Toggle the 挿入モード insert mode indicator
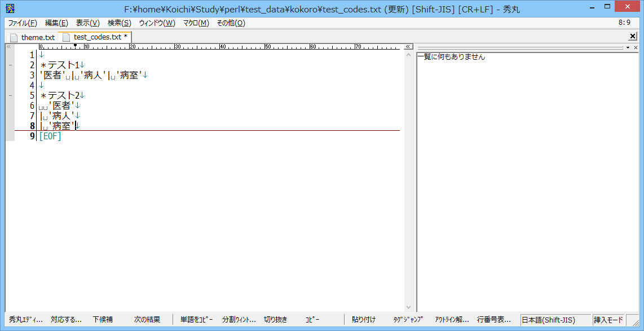 tap(608, 320)
